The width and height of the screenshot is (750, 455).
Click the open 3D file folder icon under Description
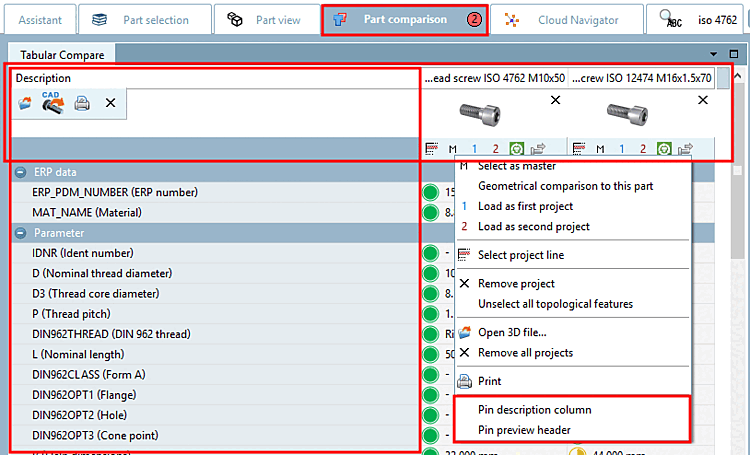click(25, 103)
